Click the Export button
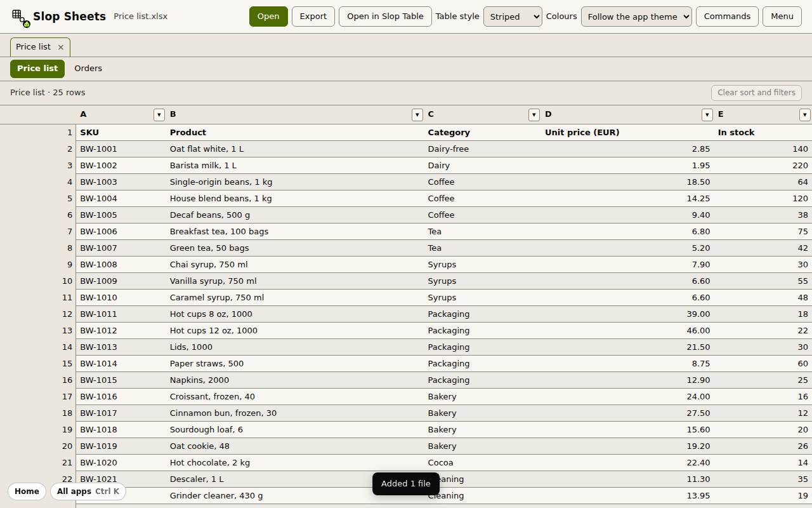 [313, 17]
